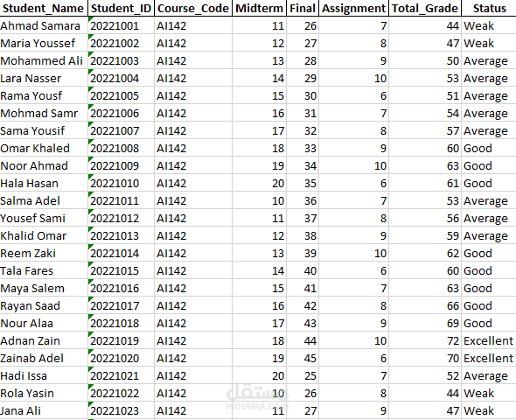Select Course_Code AI142 in Ahmad Samara's row
Image resolution: width=516 pixels, height=420 pixels.
pos(193,25)
